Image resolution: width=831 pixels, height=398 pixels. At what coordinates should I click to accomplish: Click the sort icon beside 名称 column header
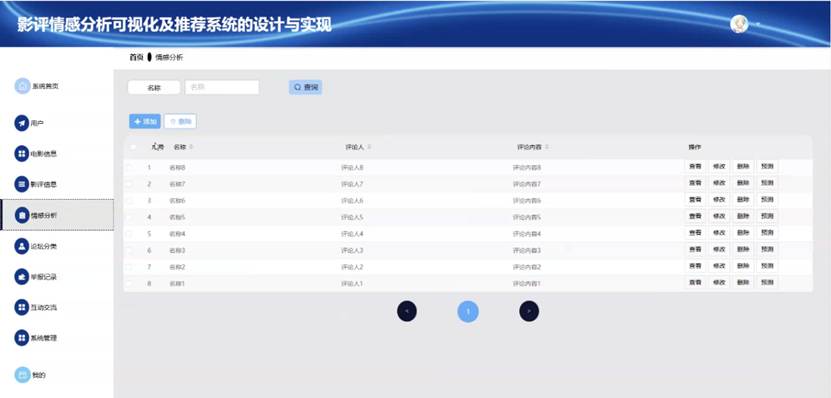pyautogui.click(x=191, y=147)
